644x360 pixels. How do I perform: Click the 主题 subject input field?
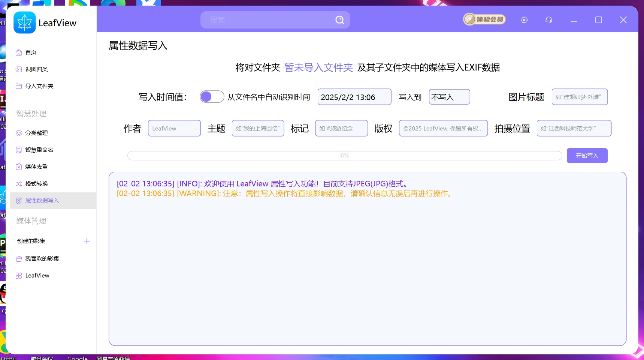258,128
